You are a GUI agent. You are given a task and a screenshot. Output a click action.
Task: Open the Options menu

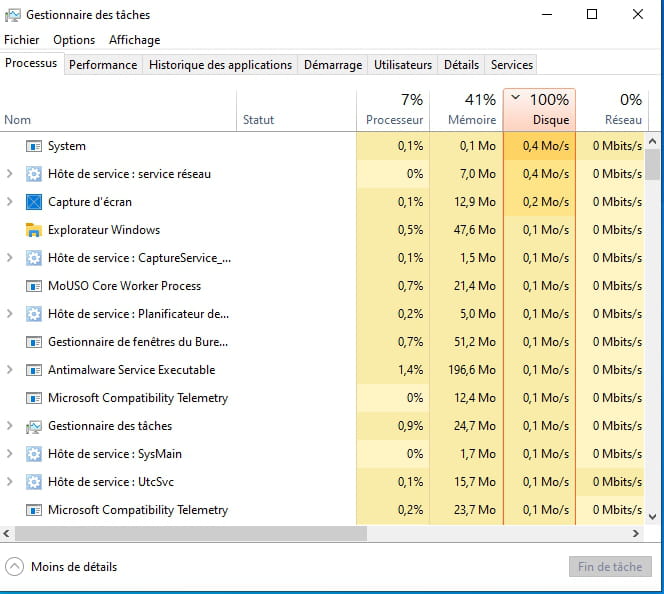pyautogui.click(x=74, y=40)
